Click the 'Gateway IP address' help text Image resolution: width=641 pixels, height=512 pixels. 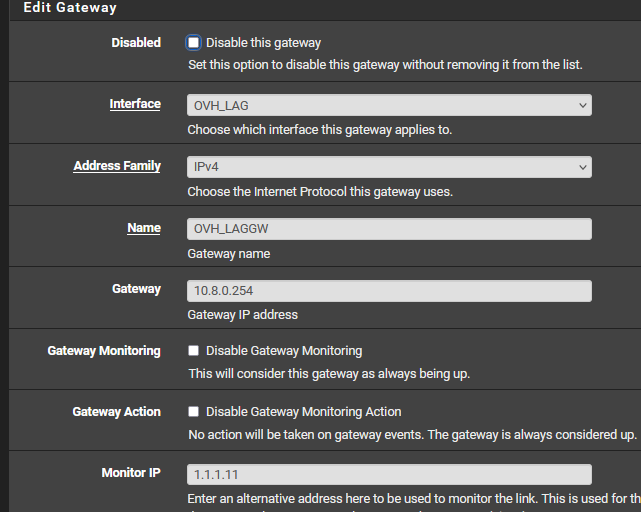(243, 314)
